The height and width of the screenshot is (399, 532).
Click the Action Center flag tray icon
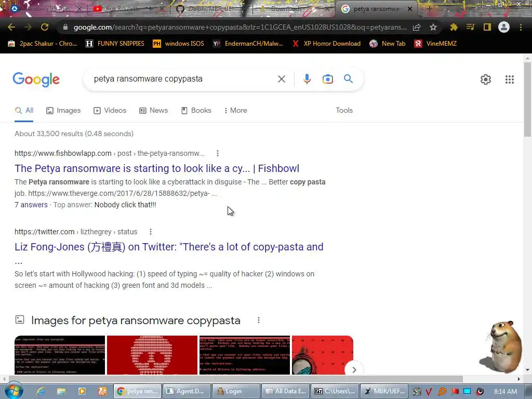coord(455,392)
